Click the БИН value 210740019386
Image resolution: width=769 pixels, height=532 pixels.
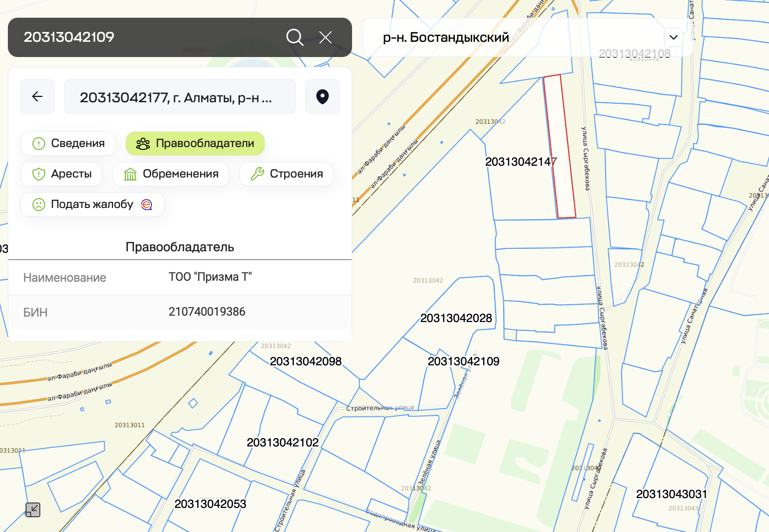207,312
